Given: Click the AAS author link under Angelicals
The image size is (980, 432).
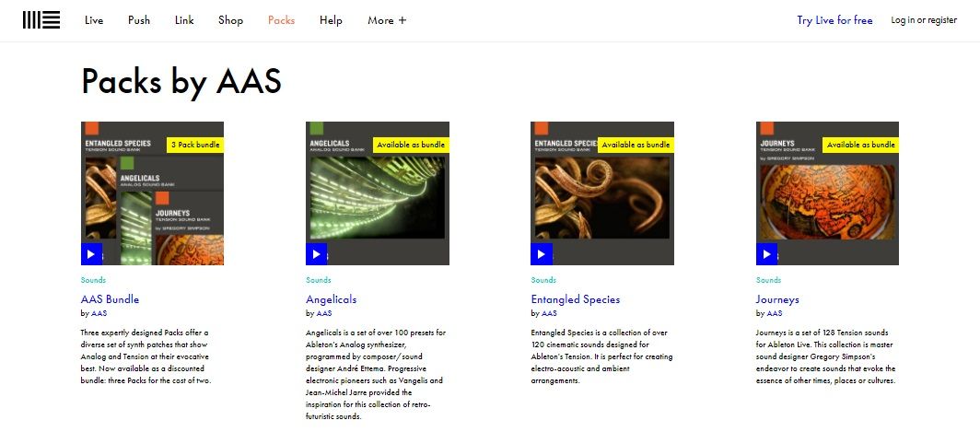Looking at the screenshot, I should pos(324,313).
